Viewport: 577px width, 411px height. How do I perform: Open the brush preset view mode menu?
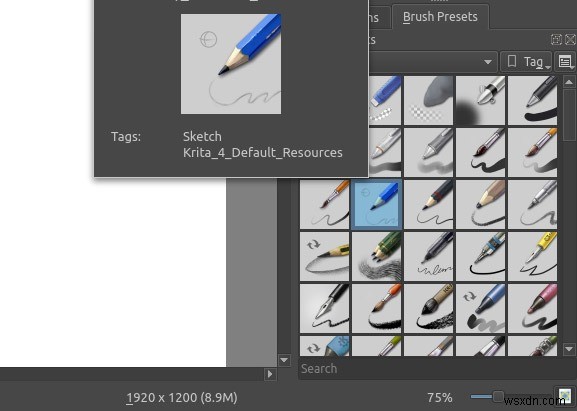click(565, 61)
